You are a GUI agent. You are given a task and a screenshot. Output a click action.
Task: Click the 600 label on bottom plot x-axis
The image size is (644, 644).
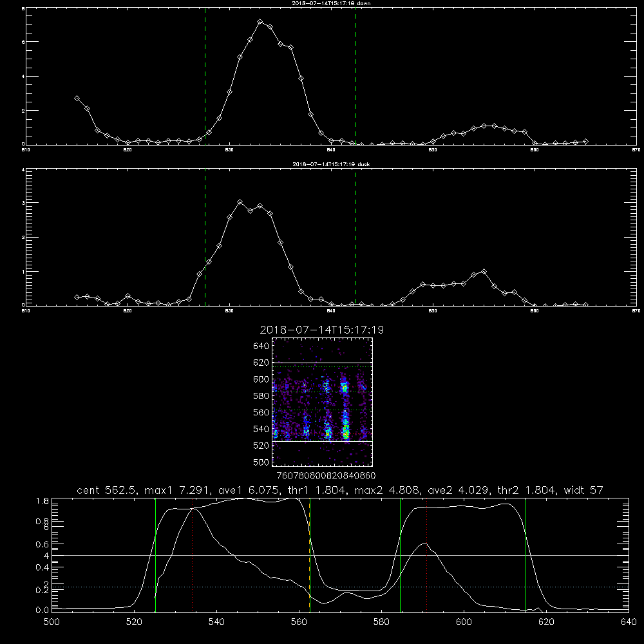click(x=464, y=622)
